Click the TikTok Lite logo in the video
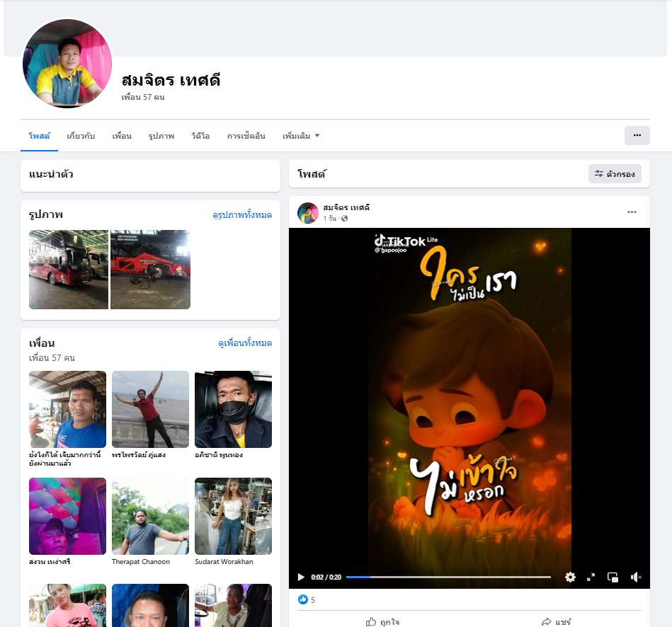 [x=406, y=242]
